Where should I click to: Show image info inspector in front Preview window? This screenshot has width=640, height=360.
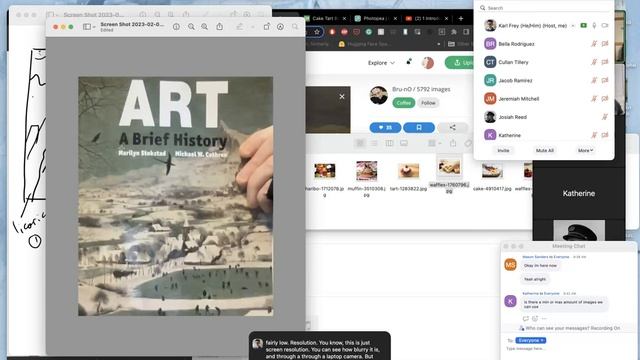176,27
